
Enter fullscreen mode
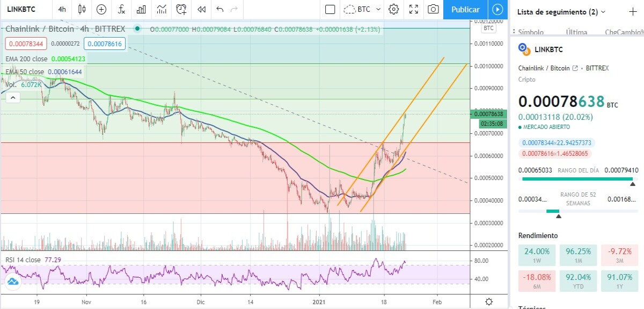tap(414, 9)
